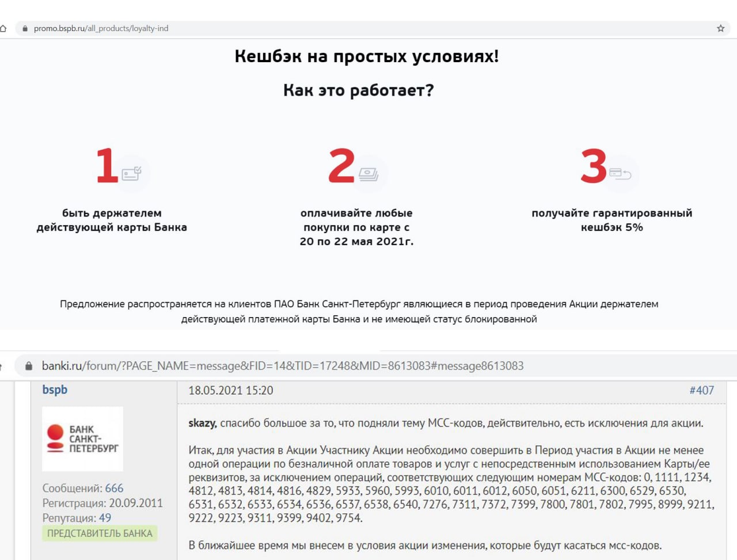Open the 666 messages count link
Viewport: 737px width, 560px height.
pyautogui.click(x=114, y=488)
